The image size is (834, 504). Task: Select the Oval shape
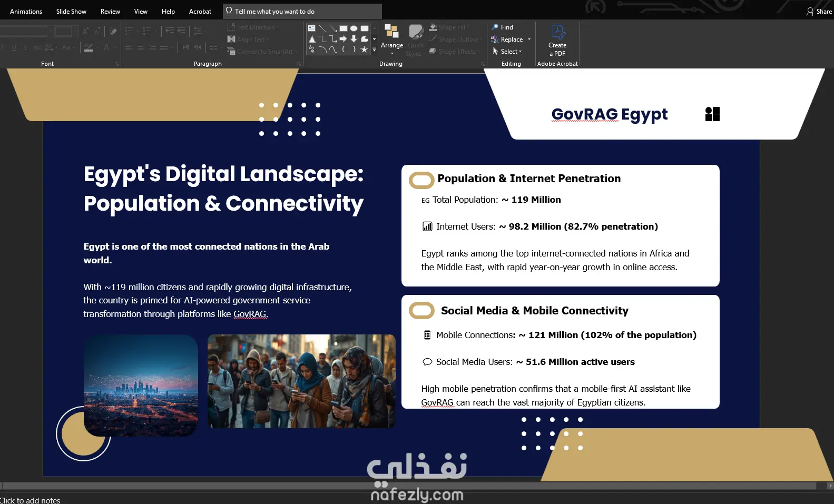(x=354, y=28)
